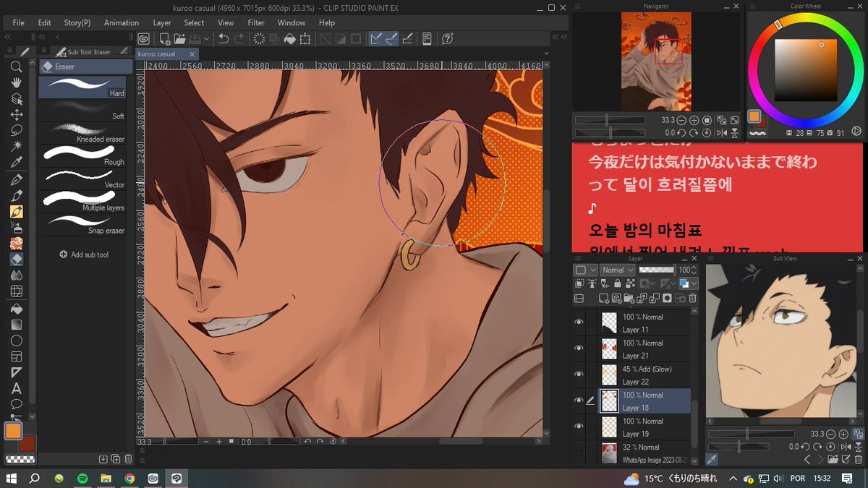Flip horizontal in Navigator panel
868x488 pixels.
(x=721, y=133)
